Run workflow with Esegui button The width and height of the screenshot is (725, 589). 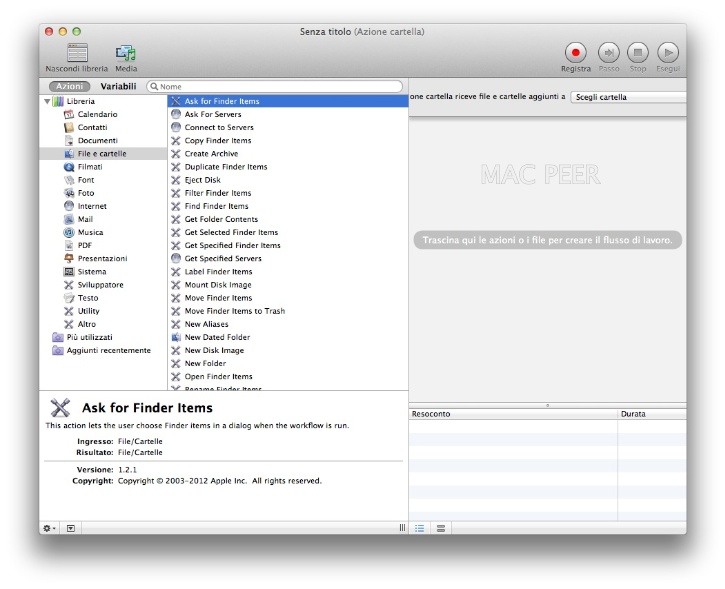(x=668, y=53)
